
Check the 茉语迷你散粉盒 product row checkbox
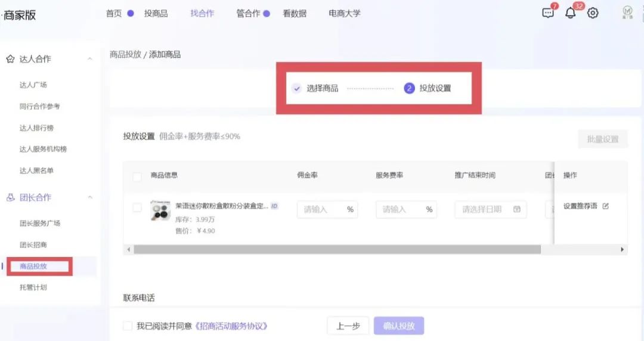coord(137,208)
